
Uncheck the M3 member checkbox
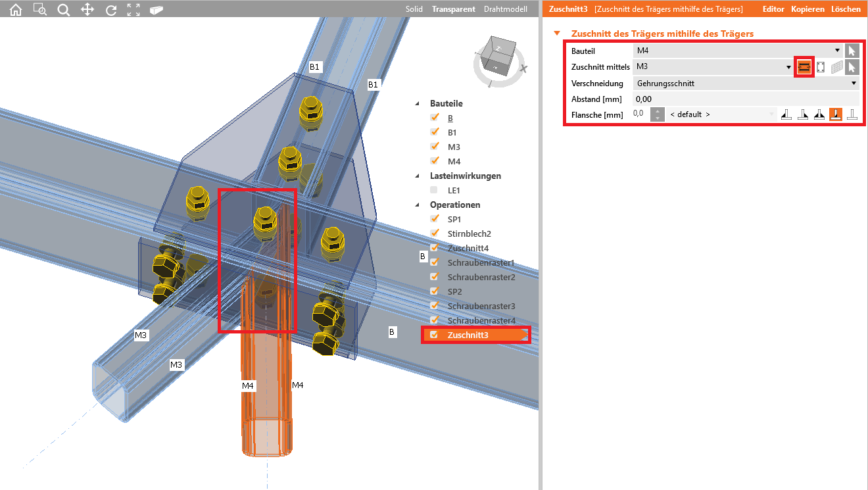[x=434, y=147]
